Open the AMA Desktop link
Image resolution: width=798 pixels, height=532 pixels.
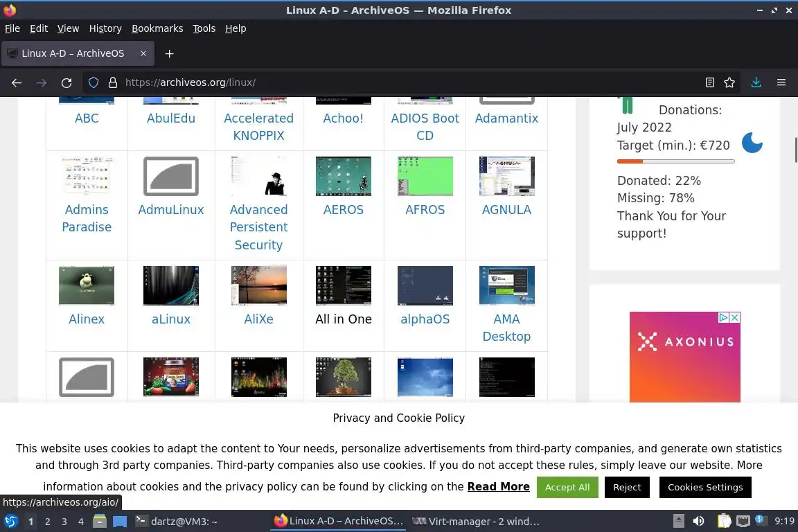tap(506, 328)
